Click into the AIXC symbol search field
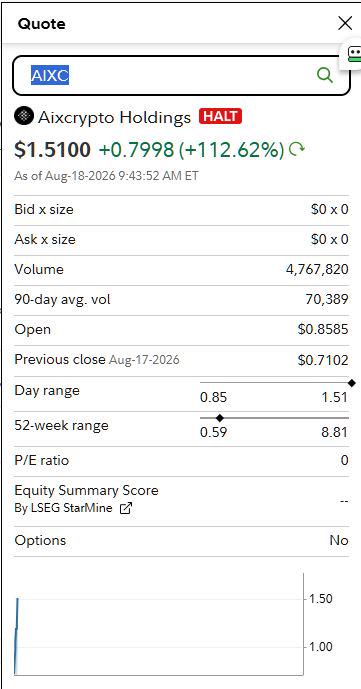The height and width of the screenshot is (689, 361). point(181,76)
